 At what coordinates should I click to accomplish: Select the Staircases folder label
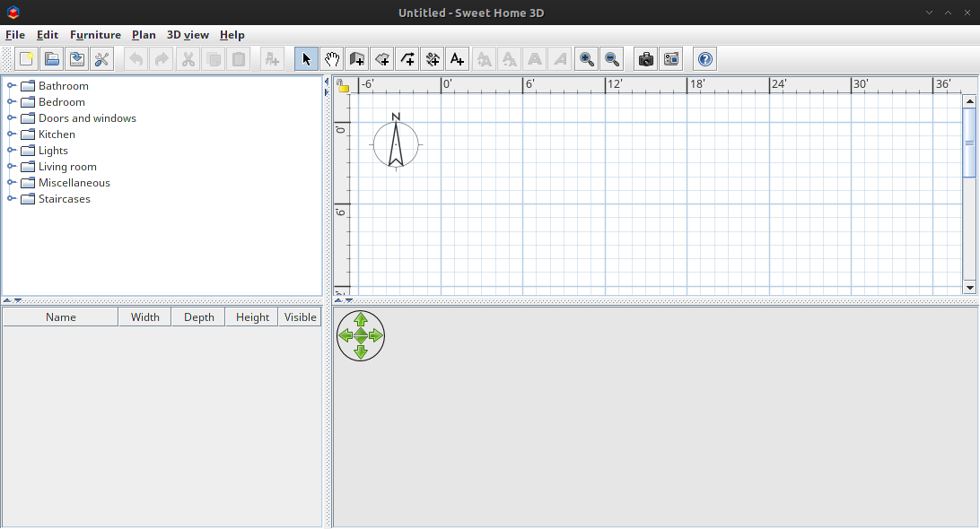pyautogui.click(x=65, y=199)
